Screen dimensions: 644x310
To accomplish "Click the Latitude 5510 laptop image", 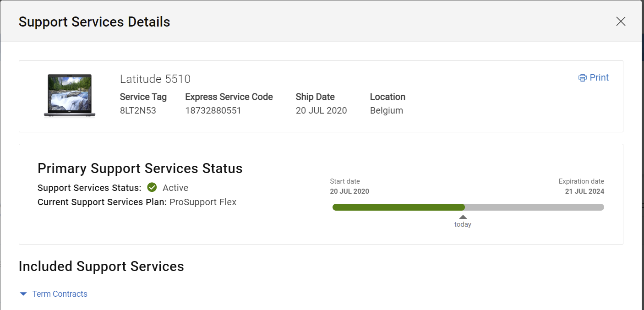I will tap(70, 96).
